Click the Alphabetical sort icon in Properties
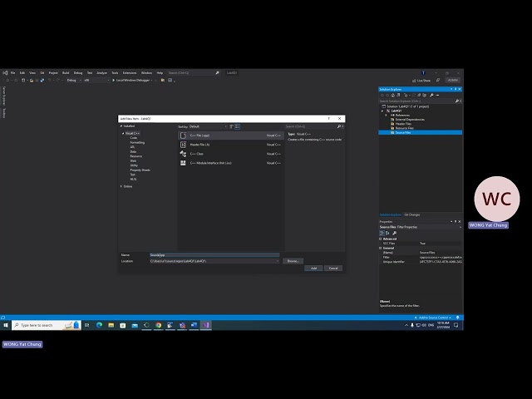The image size is (532, 399). pos(387,233)
